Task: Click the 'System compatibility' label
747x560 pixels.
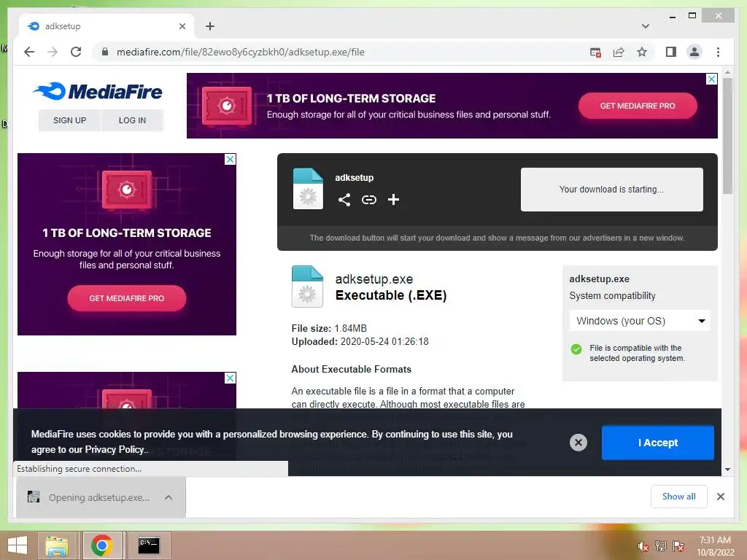Action: (612, 296)
